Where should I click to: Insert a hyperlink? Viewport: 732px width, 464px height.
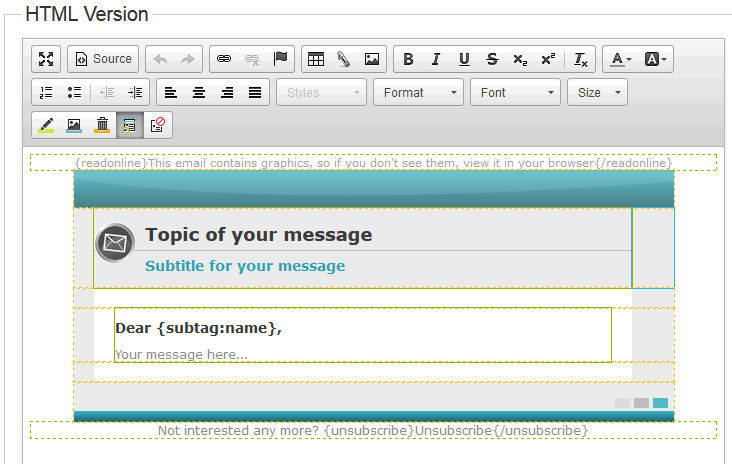224,59
